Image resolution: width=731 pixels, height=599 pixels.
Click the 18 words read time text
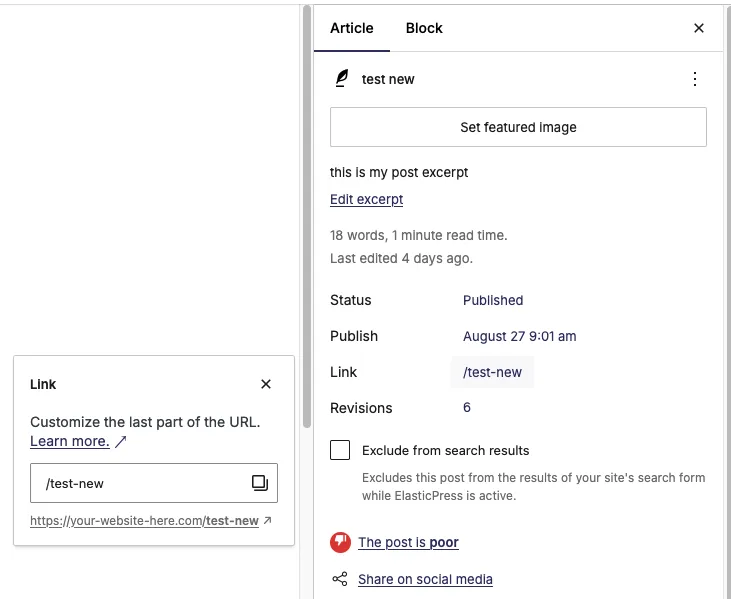tap(419, 235)
